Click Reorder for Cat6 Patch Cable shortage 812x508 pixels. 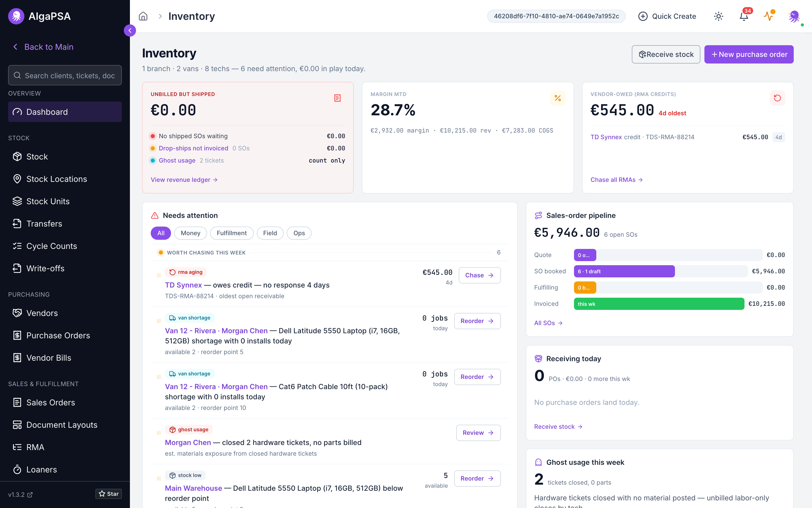pyautogui.click(x=477, y=377)
